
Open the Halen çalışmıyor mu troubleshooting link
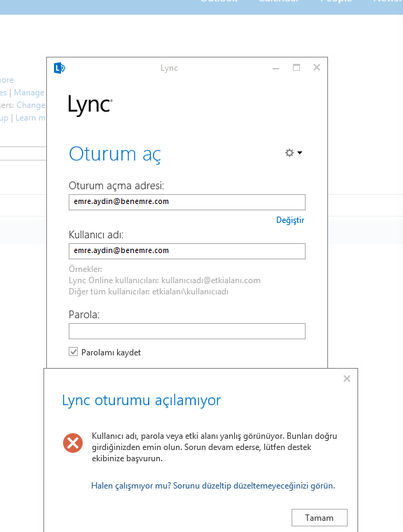[213, 486]
